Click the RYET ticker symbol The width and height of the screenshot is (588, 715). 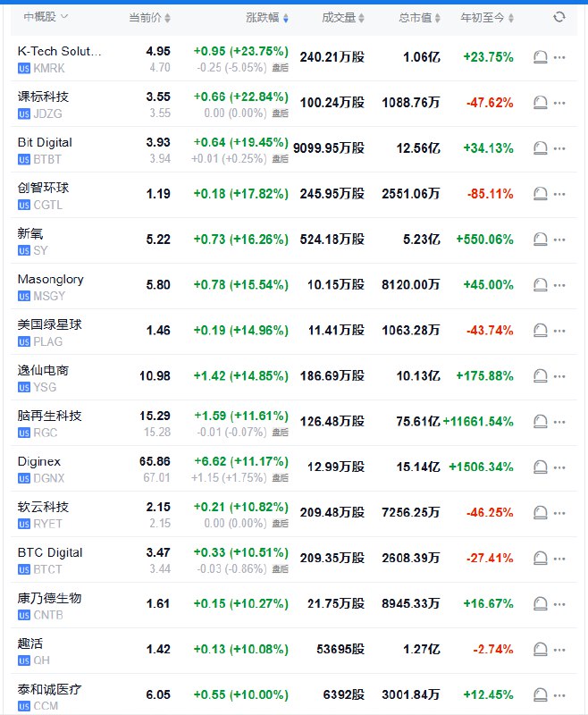point(47,524)
